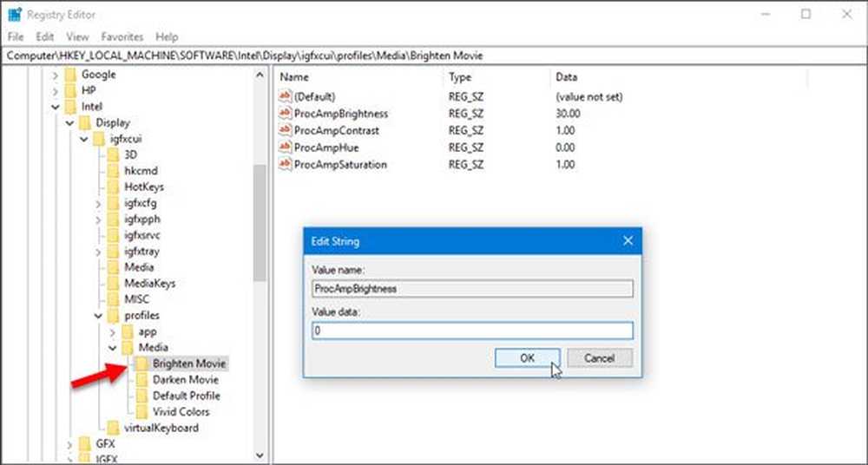Click the (Default) string value icon
Screen dimensions: 868x465
pos(285,96)
